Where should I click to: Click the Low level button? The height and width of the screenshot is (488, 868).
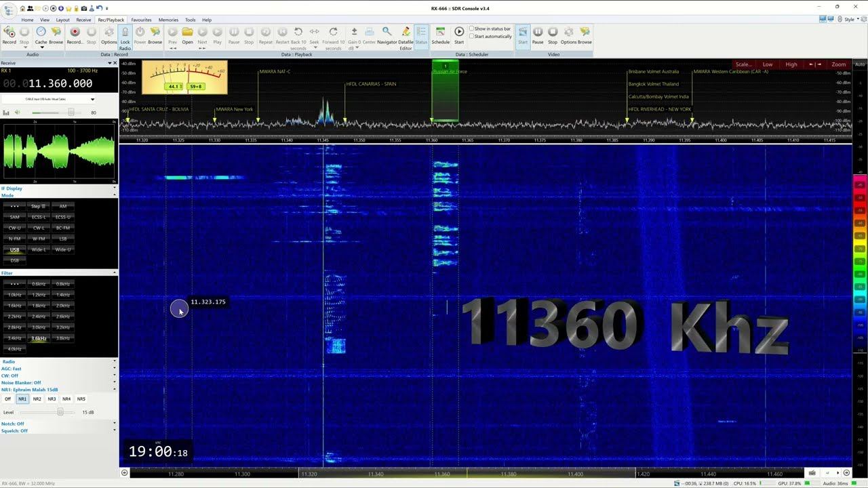pos(768,64)
